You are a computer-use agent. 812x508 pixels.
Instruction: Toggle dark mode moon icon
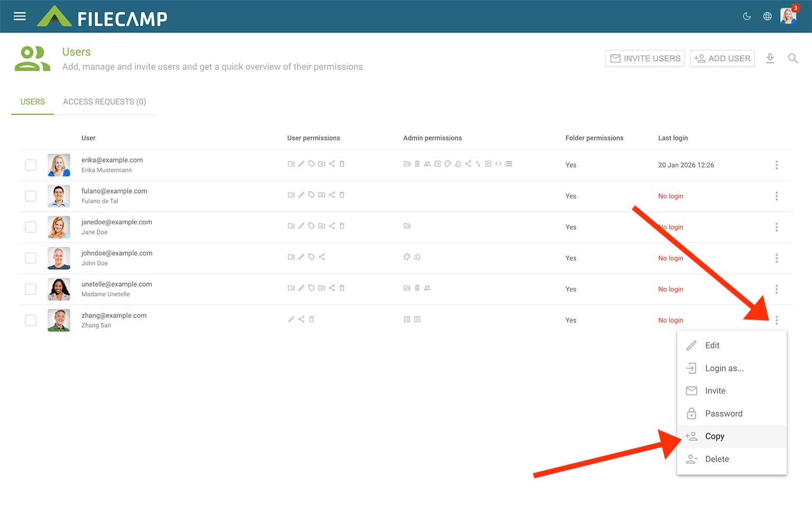747,16
